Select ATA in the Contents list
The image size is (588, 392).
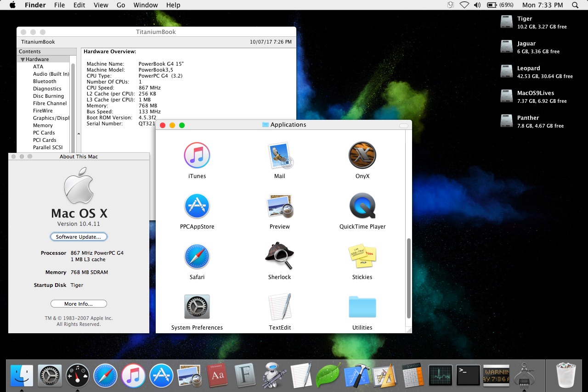38,67
